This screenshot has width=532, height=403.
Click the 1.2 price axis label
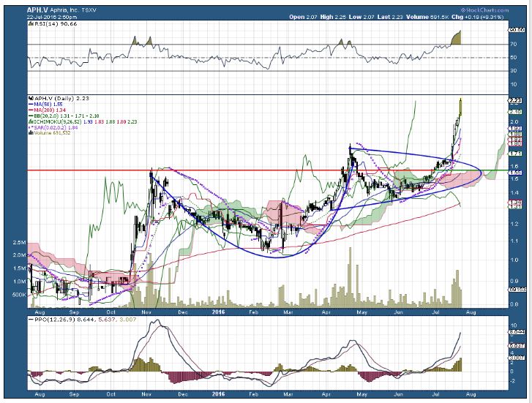(x=514, y=224)
